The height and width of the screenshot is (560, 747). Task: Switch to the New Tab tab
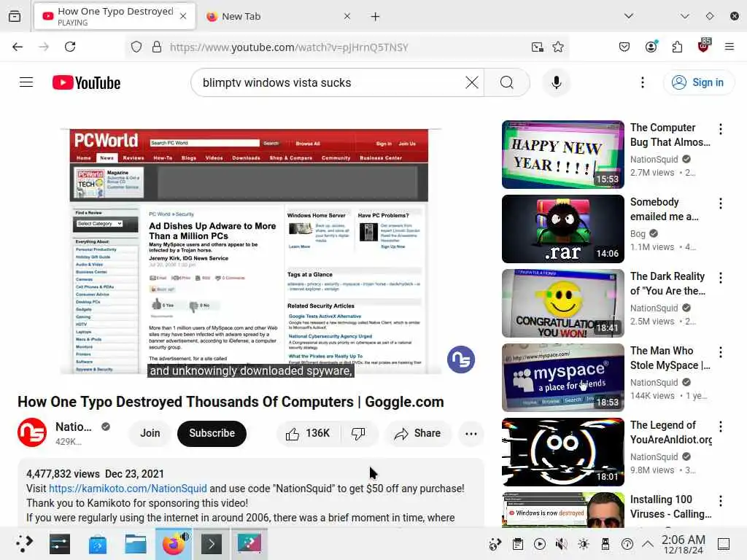tap(280, 16)
